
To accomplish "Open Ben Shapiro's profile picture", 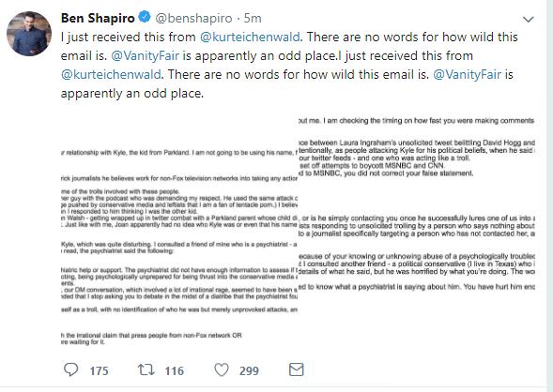I will click(x=29, y=34).
